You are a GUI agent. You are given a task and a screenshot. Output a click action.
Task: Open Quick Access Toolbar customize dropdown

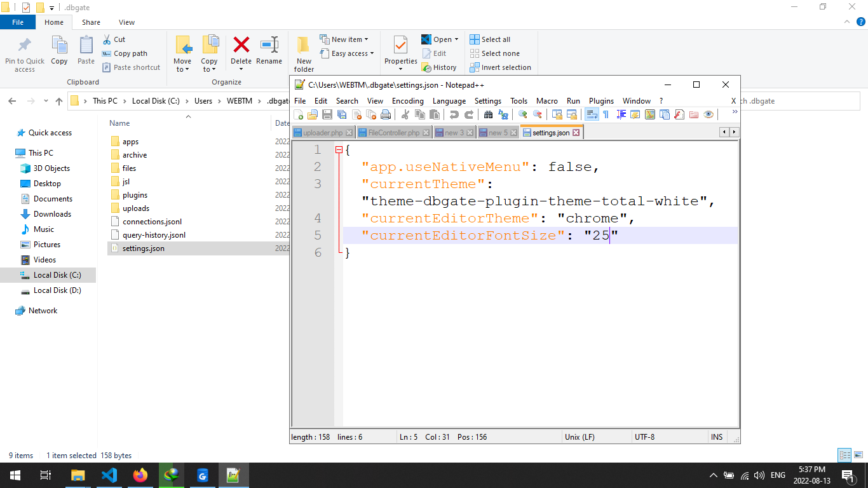point(52,8)
